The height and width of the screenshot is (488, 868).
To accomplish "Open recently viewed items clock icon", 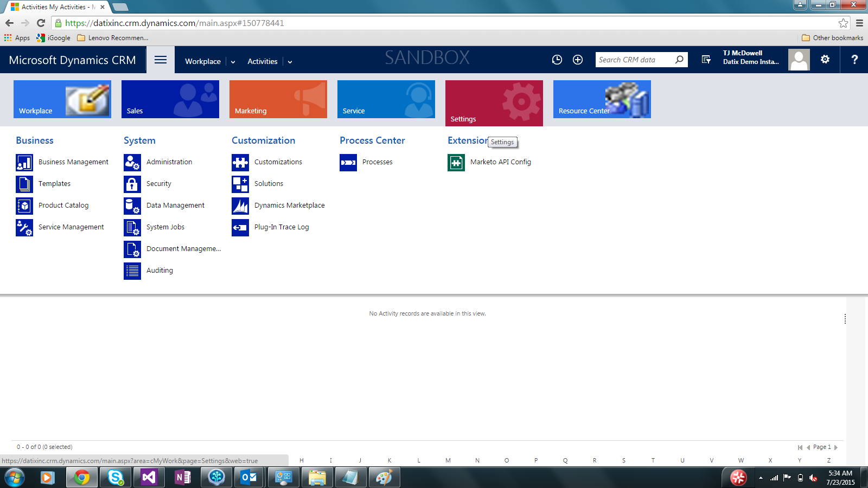I will click(557, 60).
